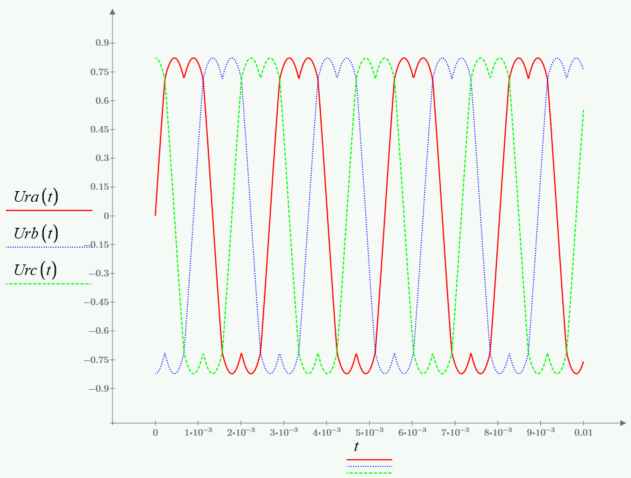Click the -0.3 y-axis tick label

pyautogui.click(x=99, y=273)
